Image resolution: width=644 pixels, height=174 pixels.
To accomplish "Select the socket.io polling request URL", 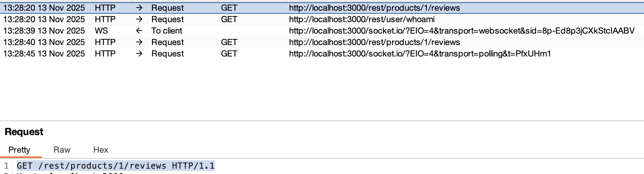I will [x=420, y=54].
